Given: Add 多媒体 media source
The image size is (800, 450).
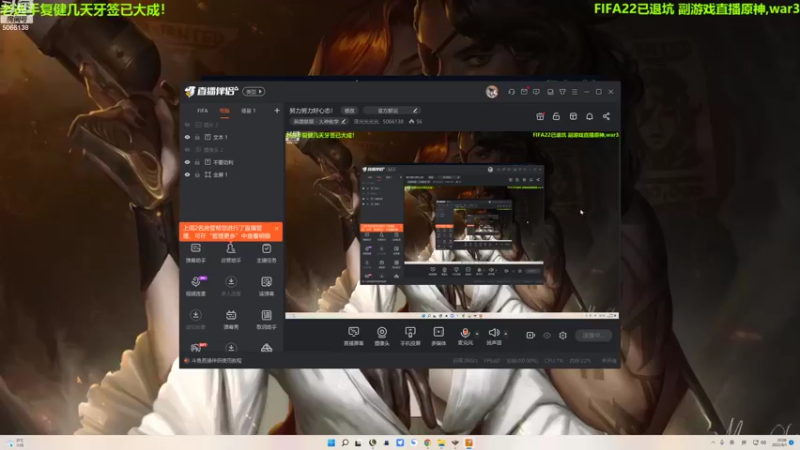Looking at the screenshot, I should coord(438,336).
